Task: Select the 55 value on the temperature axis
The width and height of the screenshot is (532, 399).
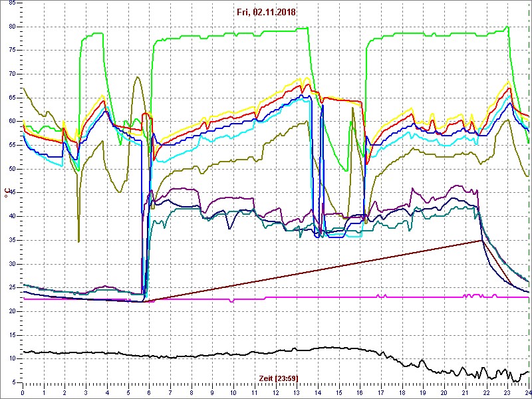Action: 11,145
